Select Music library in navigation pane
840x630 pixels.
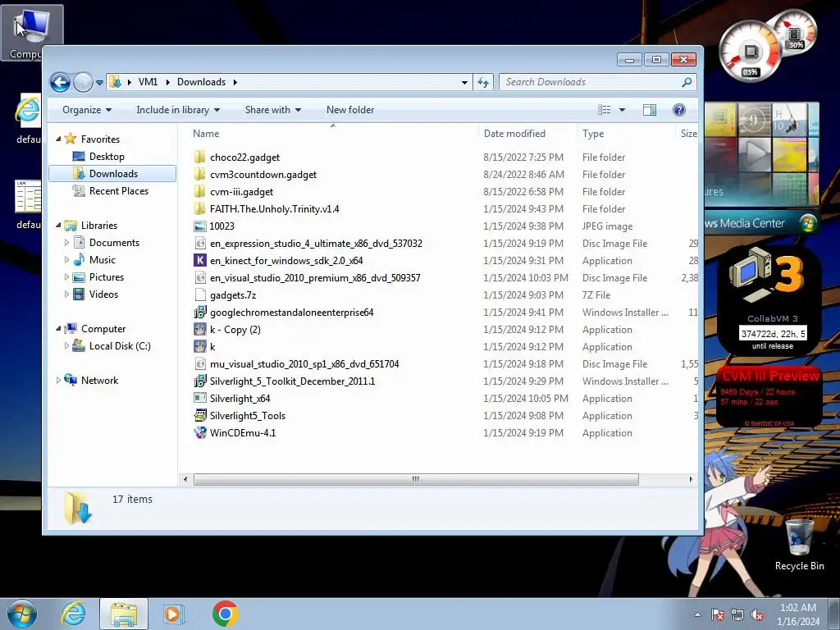point(102,260)
